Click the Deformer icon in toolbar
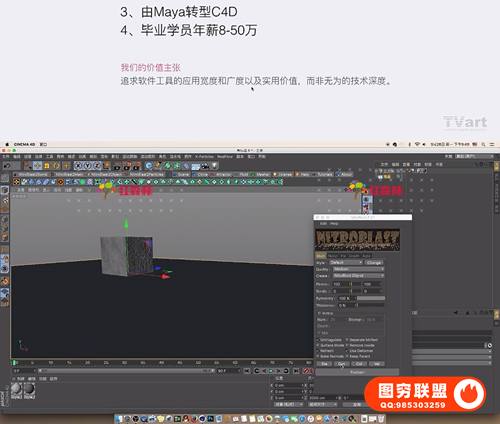 click(186, 166)
